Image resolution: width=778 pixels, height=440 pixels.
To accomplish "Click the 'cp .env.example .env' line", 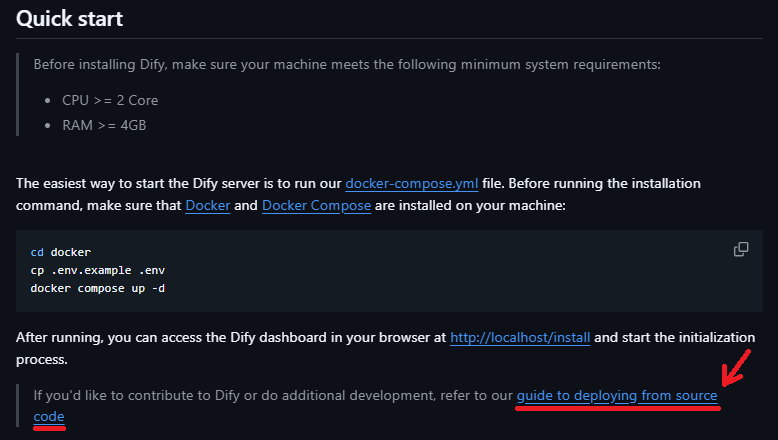I will click(97, 270).
